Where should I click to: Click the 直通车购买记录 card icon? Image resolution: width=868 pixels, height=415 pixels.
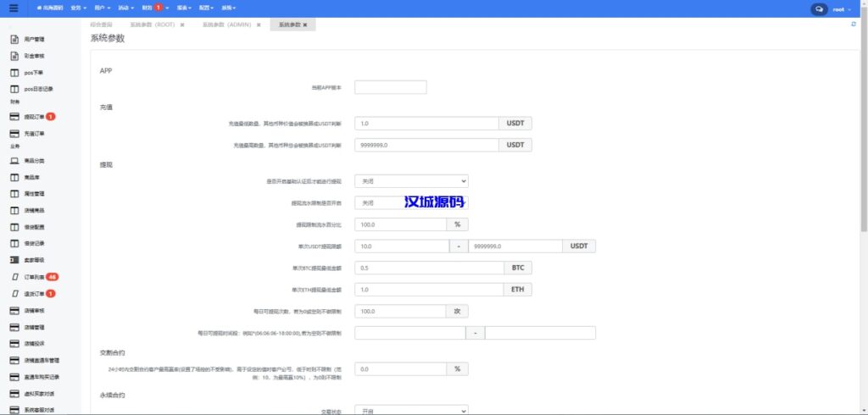pos(15,377)
